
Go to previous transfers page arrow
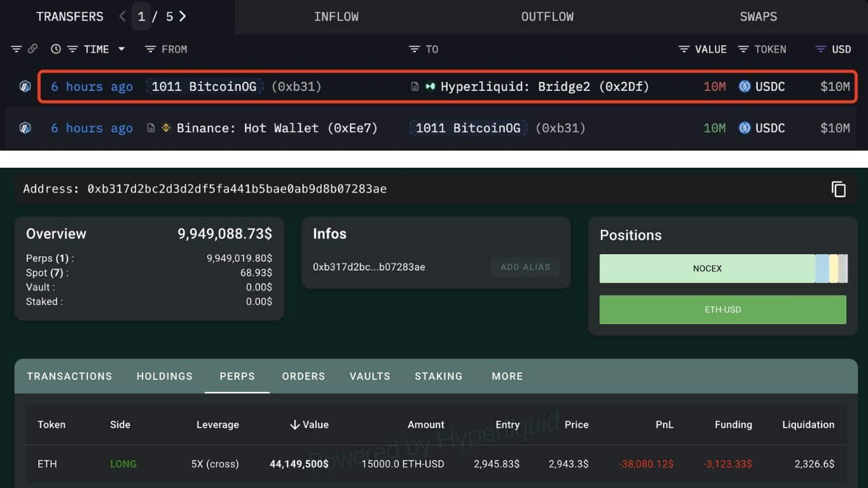(x=123, y=17)
